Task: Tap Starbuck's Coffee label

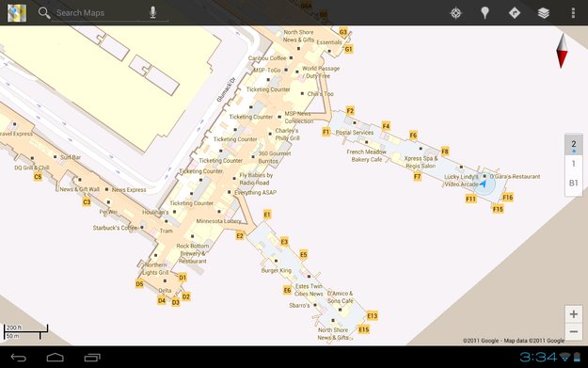Action: (x=115, y=228)
